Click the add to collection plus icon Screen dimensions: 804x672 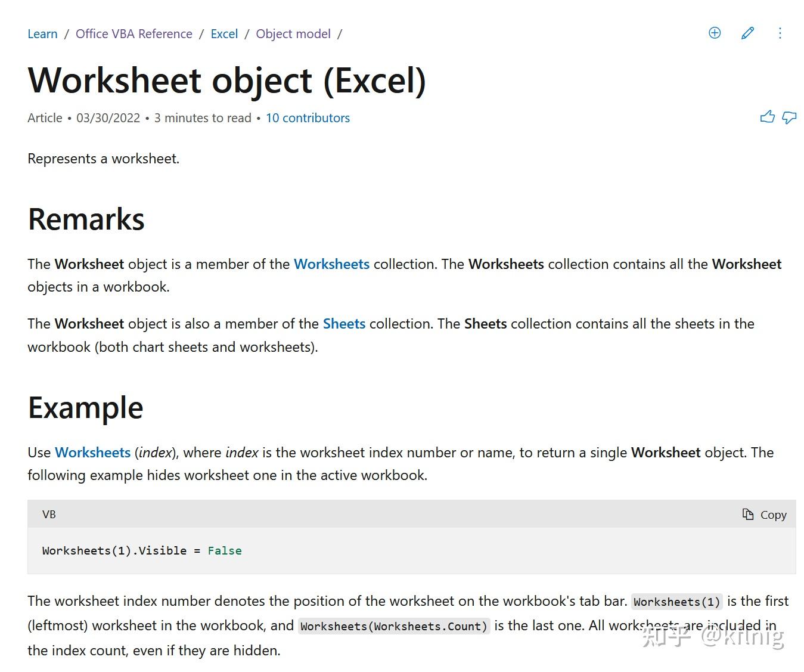pyautogui.click(x=715, y=33)
